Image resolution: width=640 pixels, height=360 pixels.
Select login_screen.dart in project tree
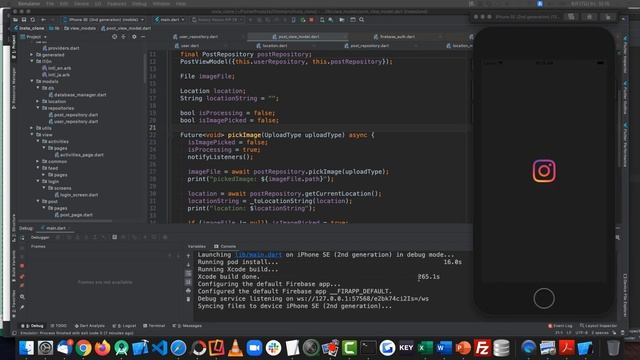(x=79, y=195)
